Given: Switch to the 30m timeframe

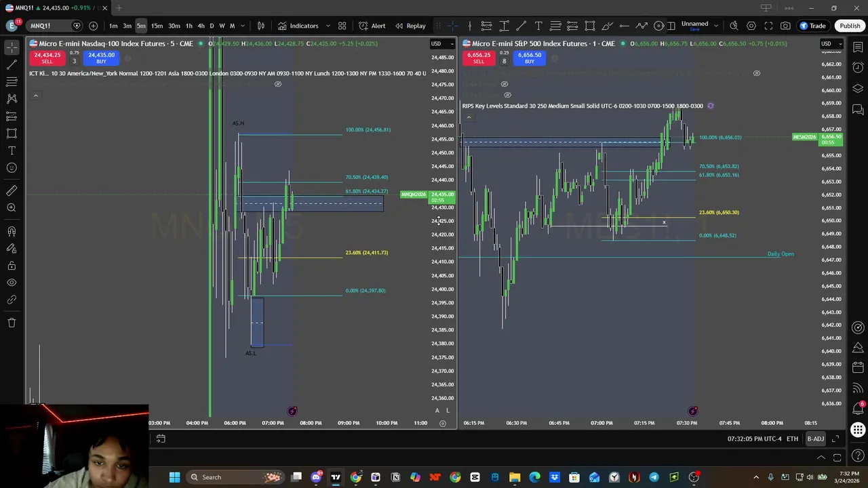Looking at the screenshot, I should point(174,26).
